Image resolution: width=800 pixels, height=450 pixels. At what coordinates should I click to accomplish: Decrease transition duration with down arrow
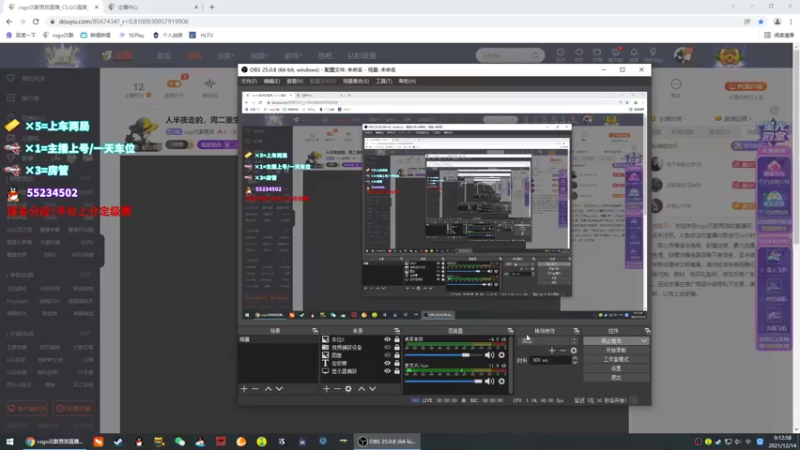575,362
